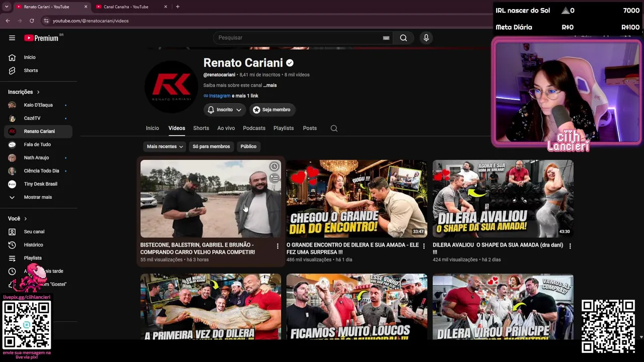Open the Posts channel tab
The width and height of the screenshot is (644, 362).
tap(310, 128)
